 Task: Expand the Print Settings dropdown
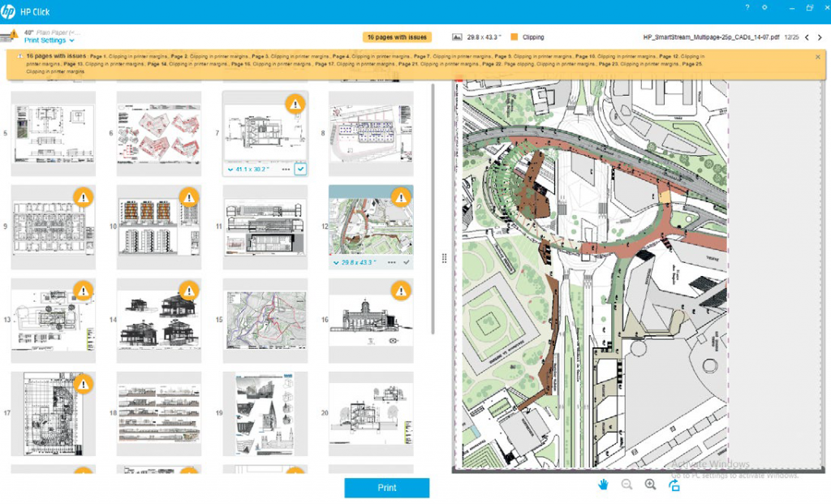coord(50,41)
